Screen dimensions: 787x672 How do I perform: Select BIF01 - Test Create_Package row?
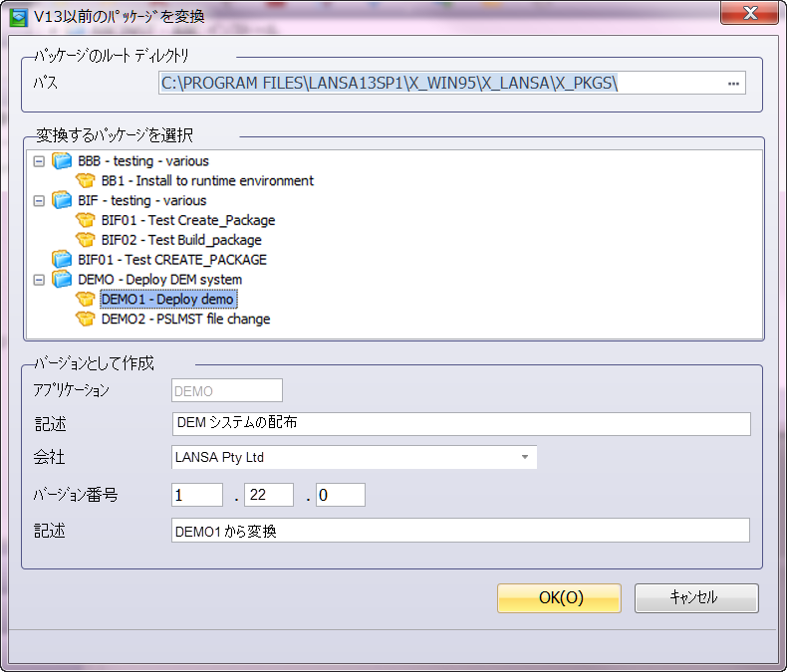tap(188, 220)
